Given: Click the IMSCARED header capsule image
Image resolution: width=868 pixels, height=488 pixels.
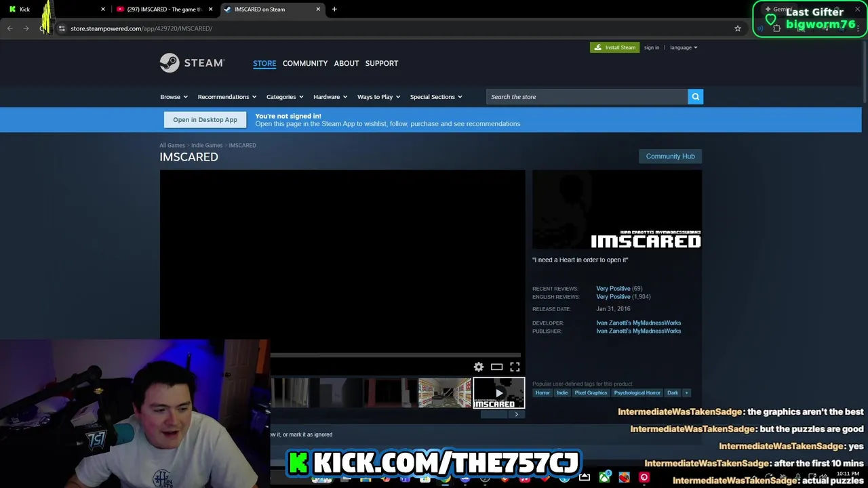Looking at the screenshot, I should click(x=617, y=209).
